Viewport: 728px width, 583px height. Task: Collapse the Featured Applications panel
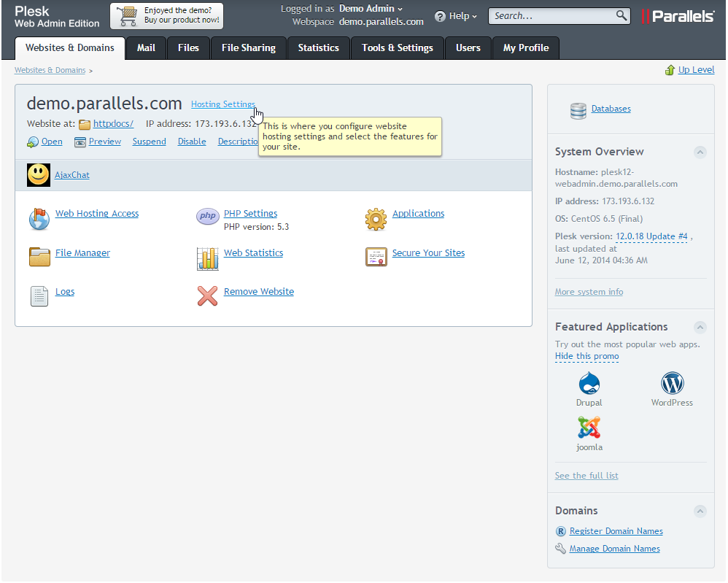click(700, 328)
